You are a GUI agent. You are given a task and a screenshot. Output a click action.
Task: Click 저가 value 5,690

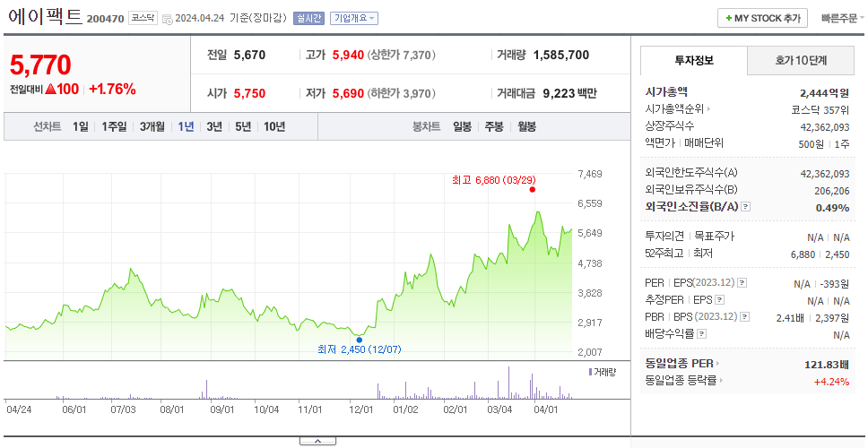pyautogui.click(x=348, y=93)
